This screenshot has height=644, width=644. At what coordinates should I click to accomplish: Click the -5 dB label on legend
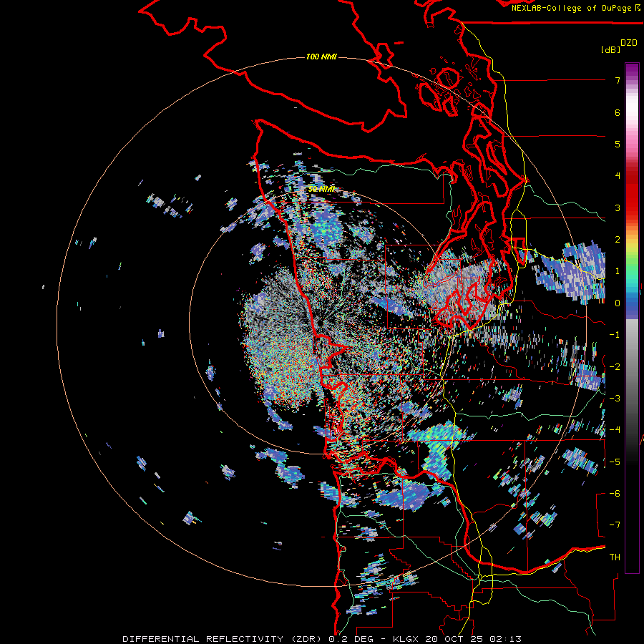pyautogui.click(x=615, y=462)
